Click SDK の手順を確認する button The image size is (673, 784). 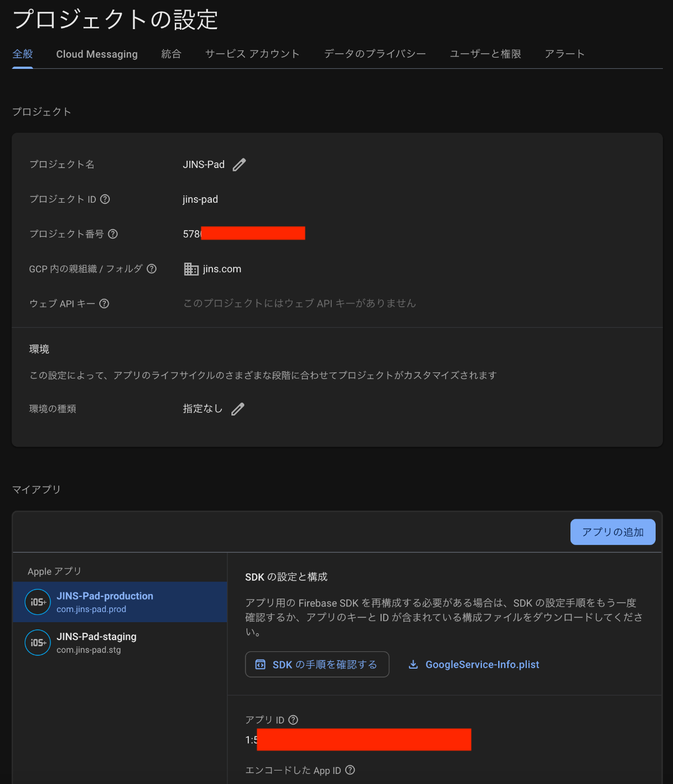(x=317, y=665)
